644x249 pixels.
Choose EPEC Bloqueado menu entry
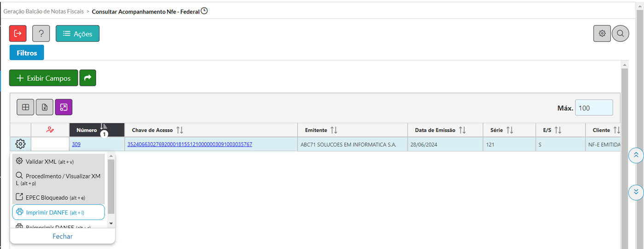pyautogui.click(x=58, y=197)
